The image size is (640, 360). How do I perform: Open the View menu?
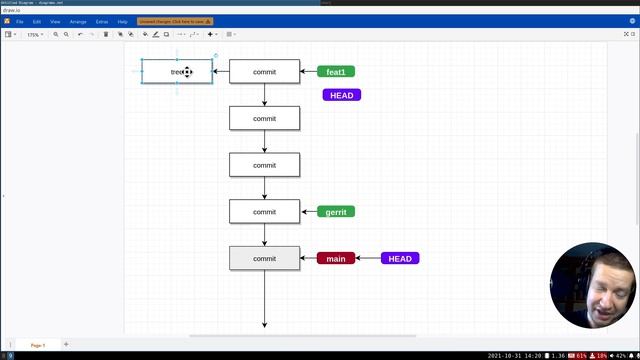[x=55, y=22]
